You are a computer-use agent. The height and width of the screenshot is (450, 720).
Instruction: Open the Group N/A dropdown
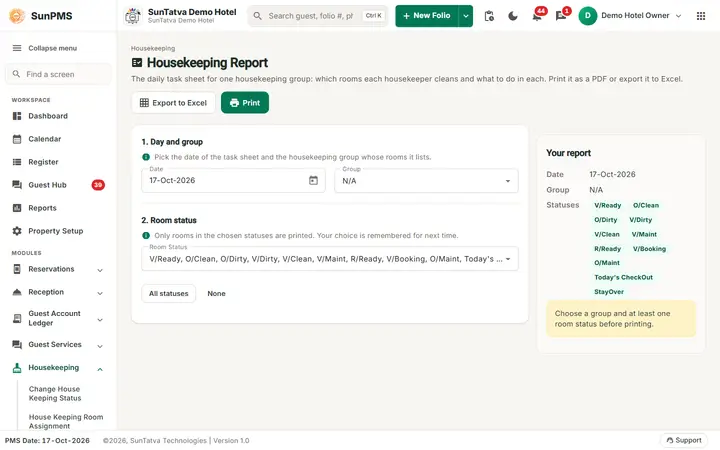[426, 180]
